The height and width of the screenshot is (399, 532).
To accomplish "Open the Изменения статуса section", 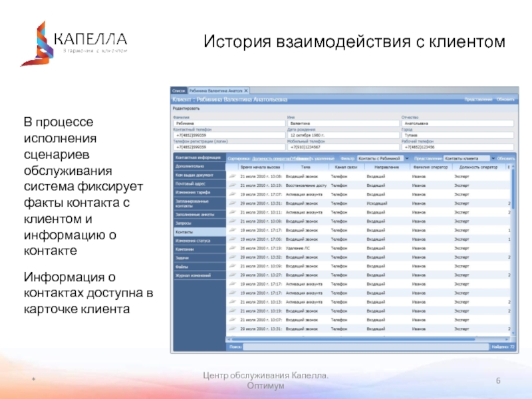I will pyautogui.click(x=199, y=241).
